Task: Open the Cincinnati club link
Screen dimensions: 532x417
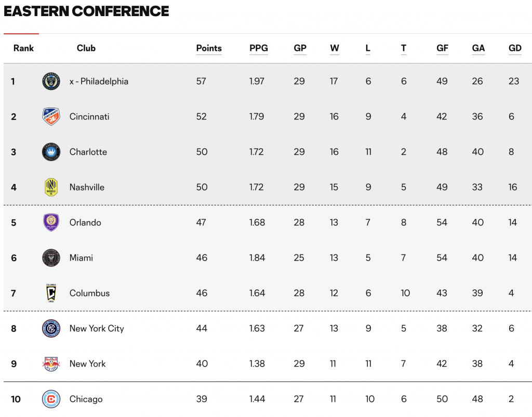Action: coord(89,117)
